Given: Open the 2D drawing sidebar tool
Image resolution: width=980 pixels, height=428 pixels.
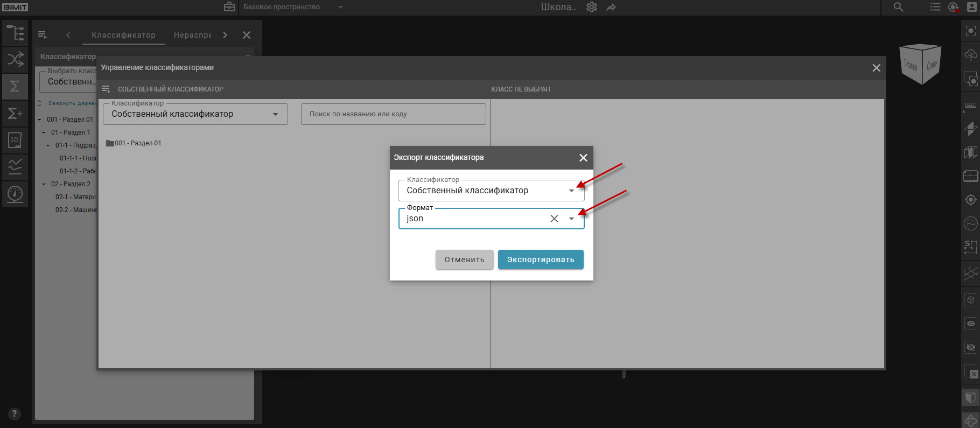Looking at the screenshot, I should (15, 140).
